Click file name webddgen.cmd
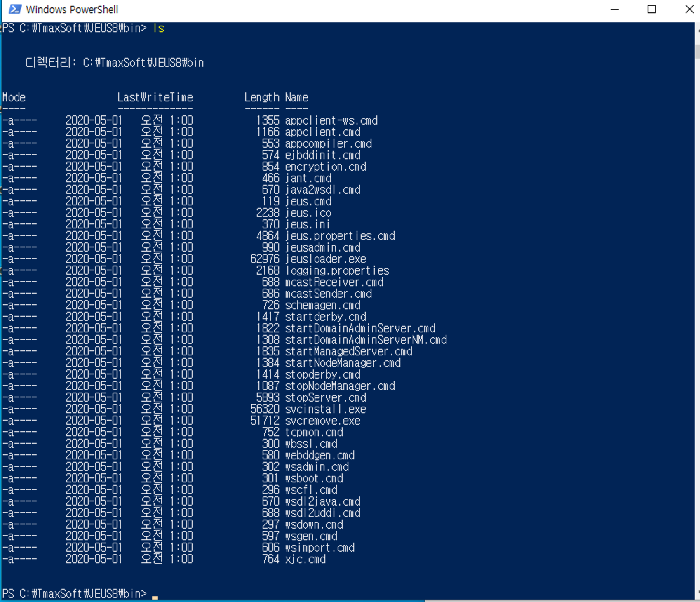The width and height of the screenshot is (700, 602). (320, 455)
